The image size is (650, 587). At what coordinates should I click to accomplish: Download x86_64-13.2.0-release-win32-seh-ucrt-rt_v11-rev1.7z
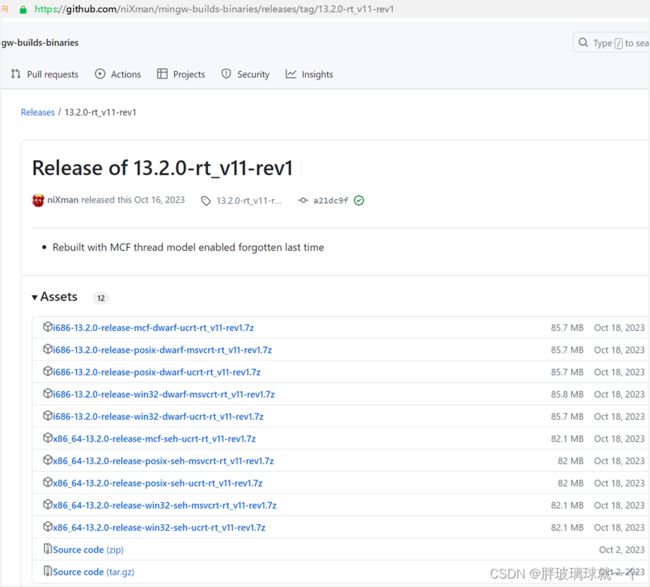pyautogui.click(x=159, y=528)
